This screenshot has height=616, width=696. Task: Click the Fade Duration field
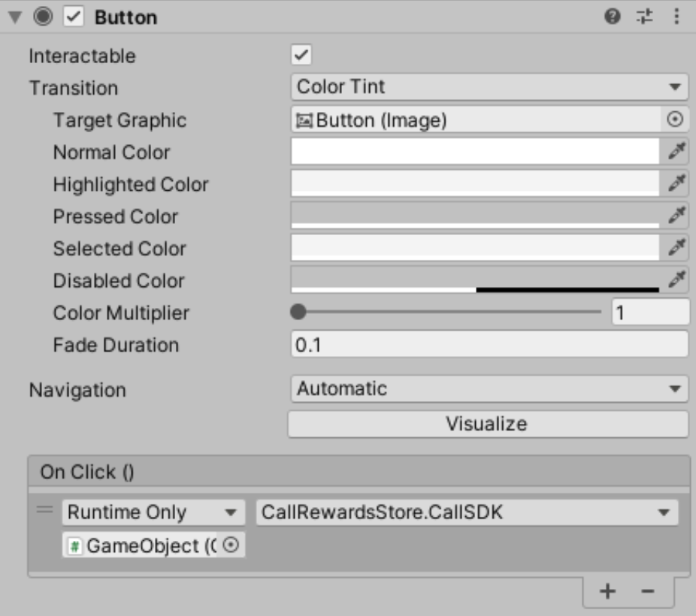click(489, 344)
